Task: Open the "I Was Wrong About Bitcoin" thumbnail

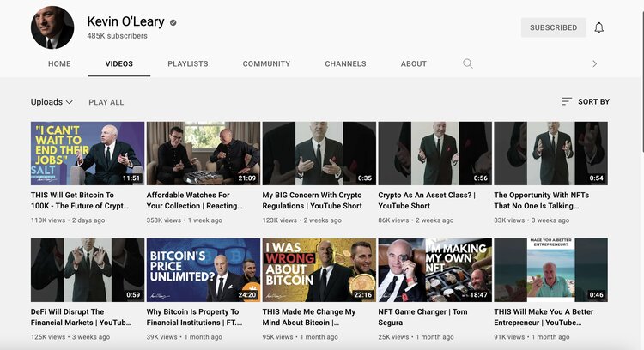Action: pos(319,270)
